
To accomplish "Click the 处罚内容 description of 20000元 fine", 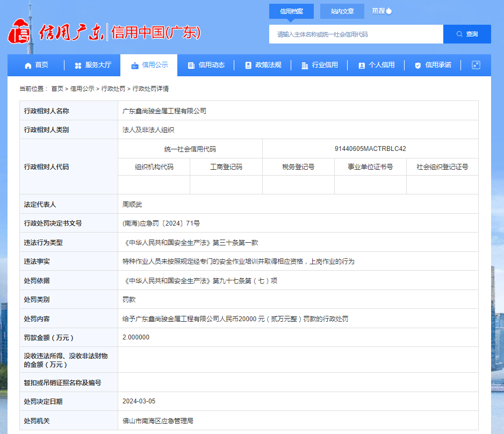I will pos(235,319).
